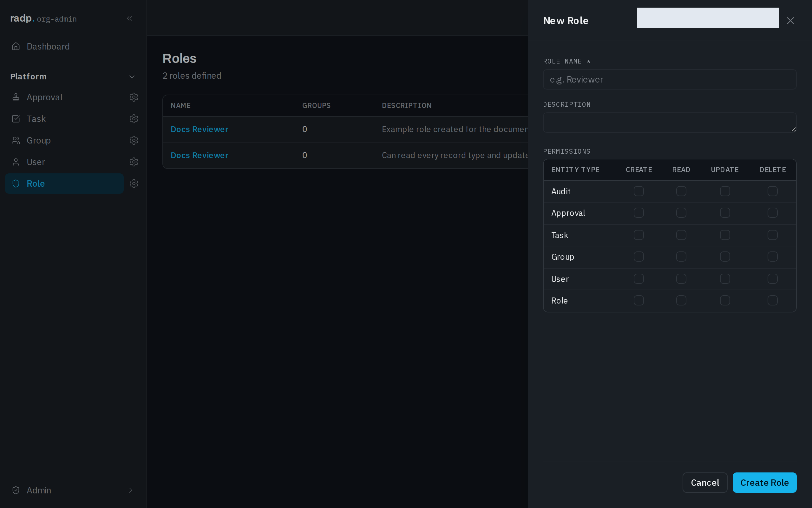Enable Update permission for Role
This screenshot has height=508, width=812.
(x=725, y=300)
